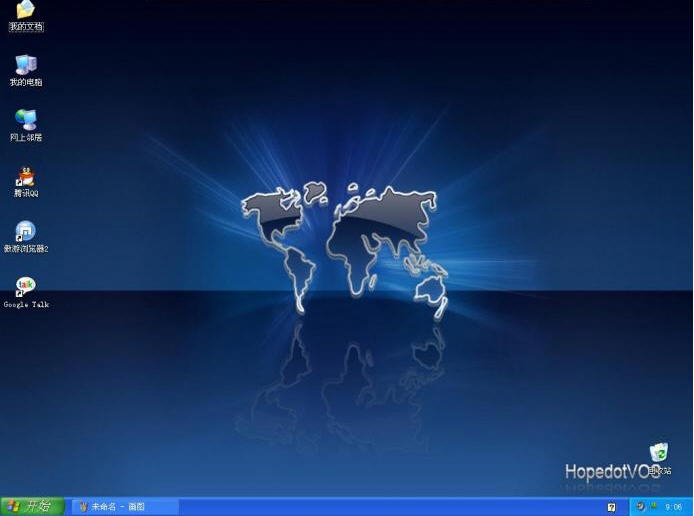Viewport: 694px width, 516px height.
Task: Click the taskbar clock showing 9:06
Action: click(x=674, y=507)
